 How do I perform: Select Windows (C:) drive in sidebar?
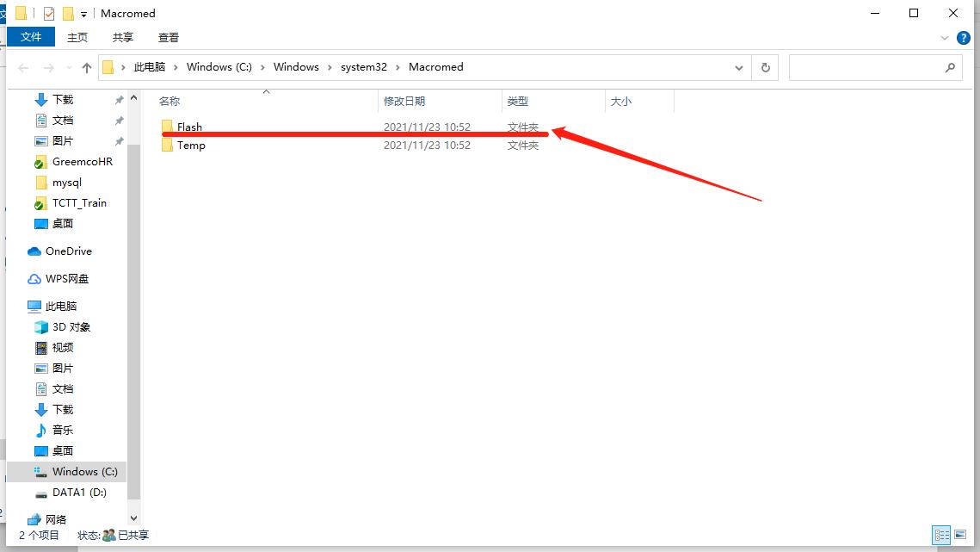pyautogui.click(x=84, y=471)
